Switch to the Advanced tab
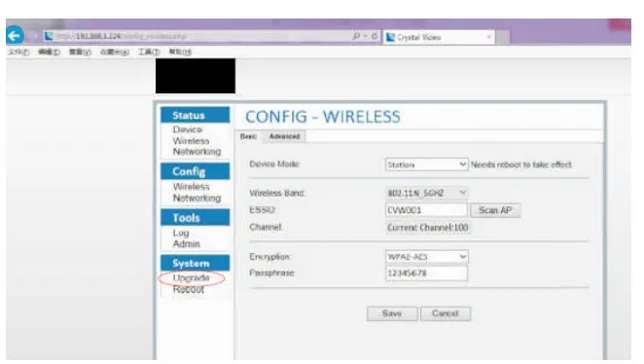 285,136
